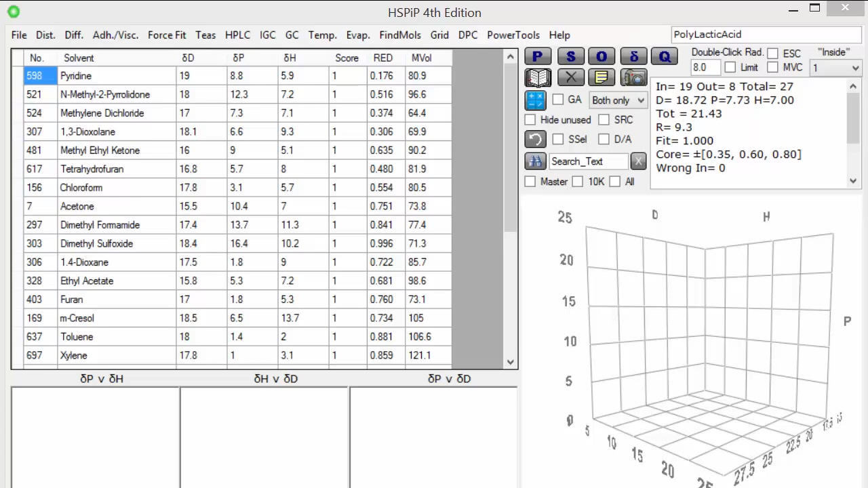Open the book icon
The height and width of the screenshot is (488, 868).
click(538, 78)
